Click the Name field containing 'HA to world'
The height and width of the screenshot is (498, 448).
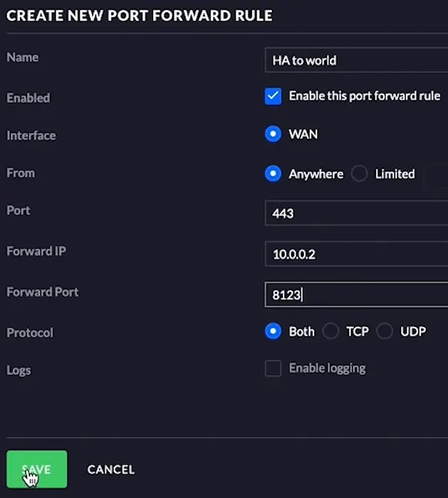(x=356, y=60)
